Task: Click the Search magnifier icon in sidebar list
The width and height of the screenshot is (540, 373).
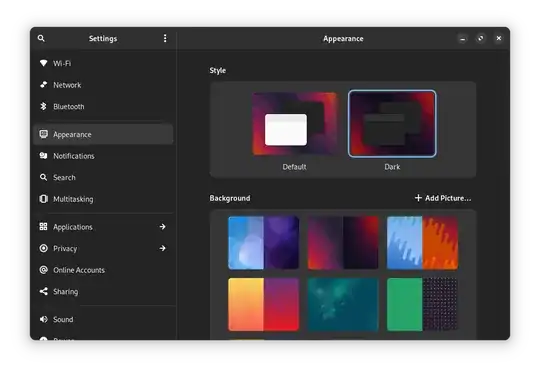Action: pos(43,177)
